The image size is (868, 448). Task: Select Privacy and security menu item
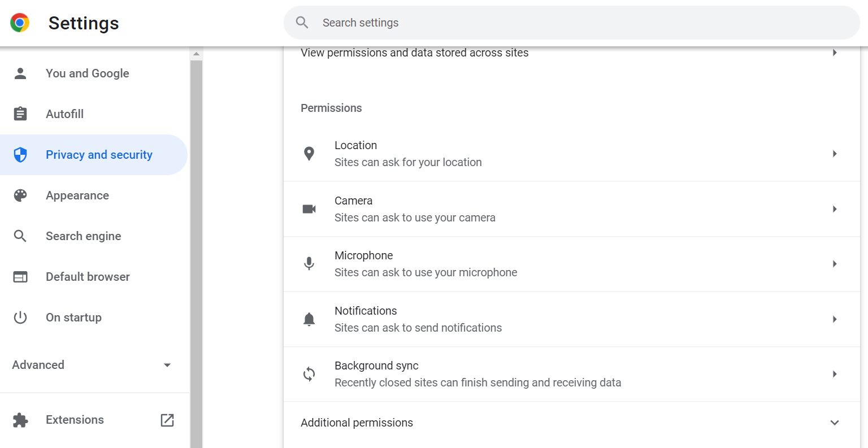click(x=99, y=155)
